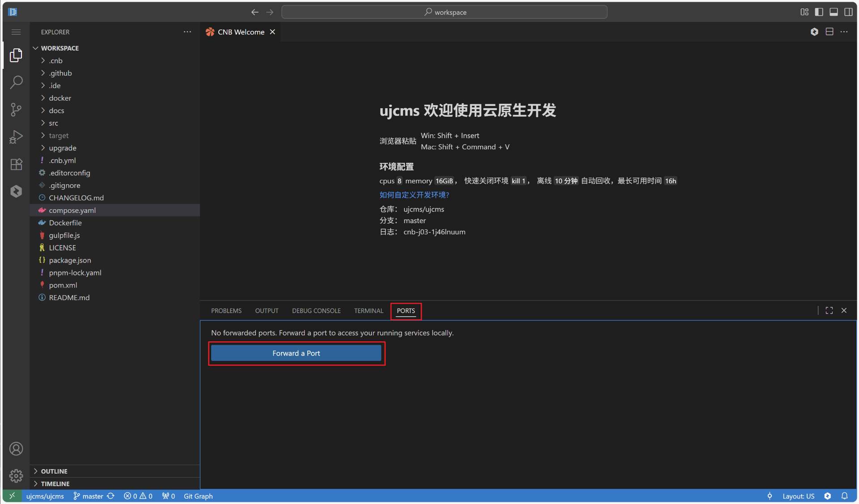
Task: Open the Explorer view in activity bar
Action: click(16, 55)
